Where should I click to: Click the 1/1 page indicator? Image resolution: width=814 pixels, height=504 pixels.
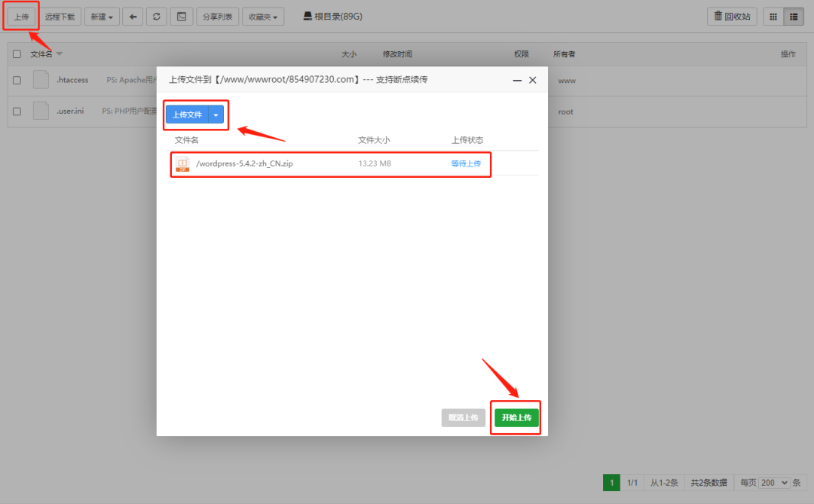(x=632, y=483)
